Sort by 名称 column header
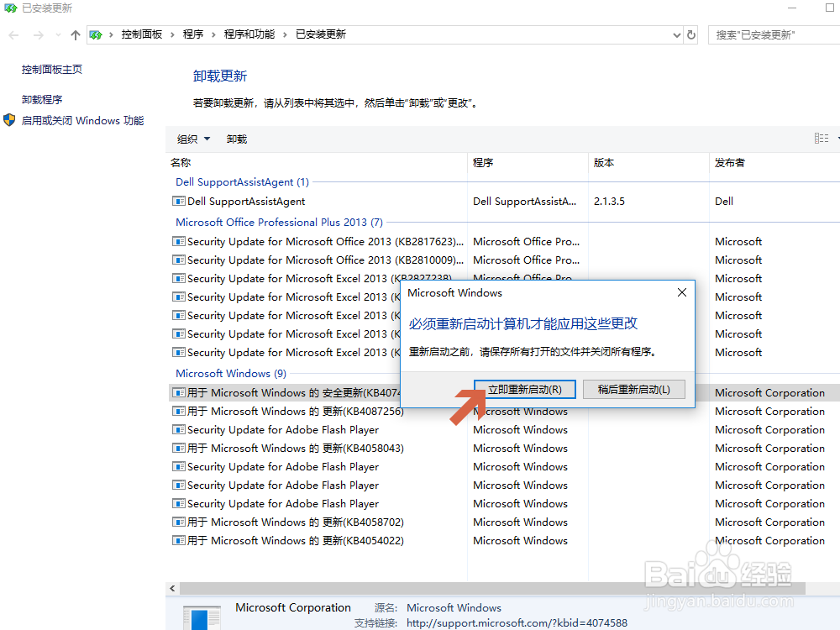This screenshot has width=840, height=630. tap(181, 162)
